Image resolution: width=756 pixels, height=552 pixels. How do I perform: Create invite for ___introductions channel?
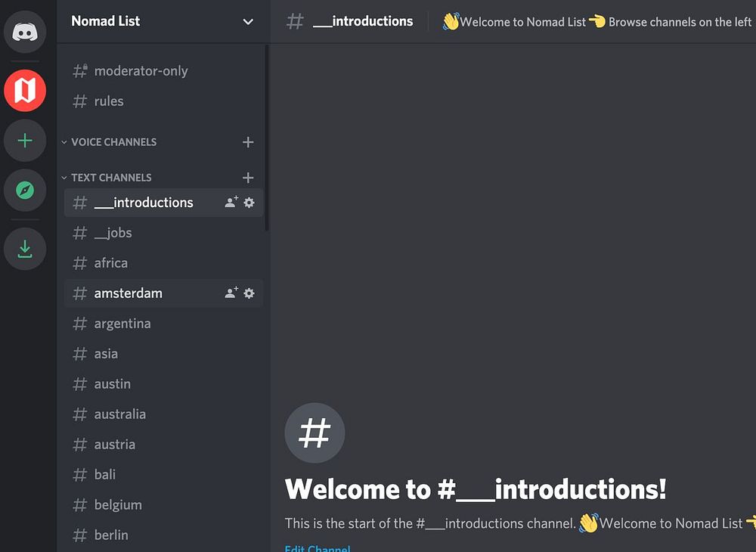tap(231, 203)
